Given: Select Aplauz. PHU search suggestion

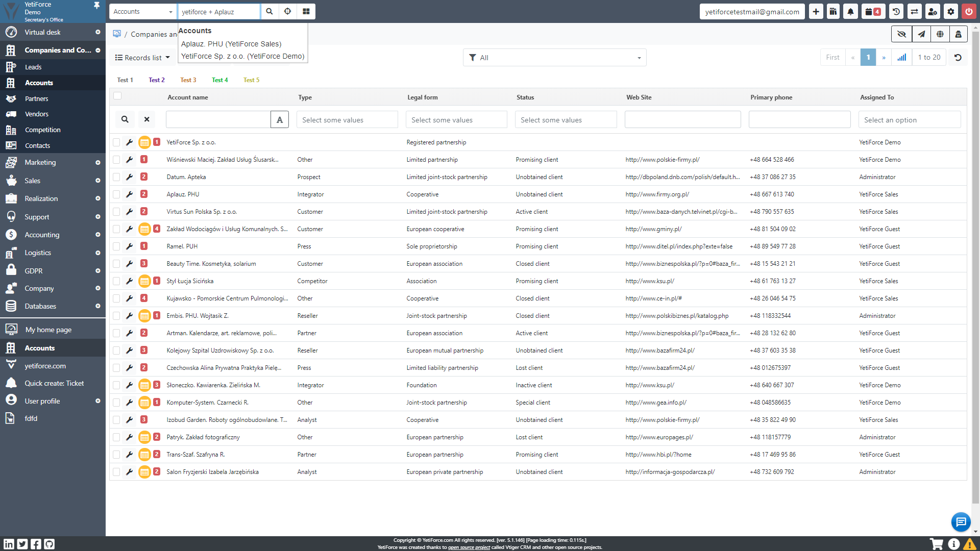Looking at the screenshot, I should [x=231, y=44].
